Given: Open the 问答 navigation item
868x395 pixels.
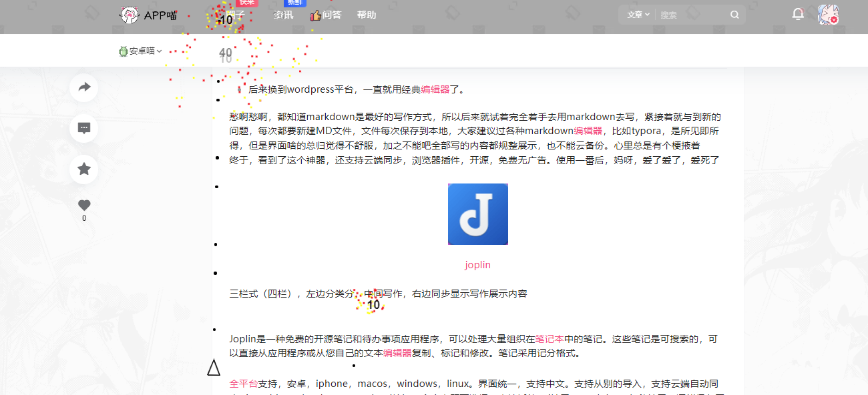Looking at the screenshot, I should (x=326, y=15).
